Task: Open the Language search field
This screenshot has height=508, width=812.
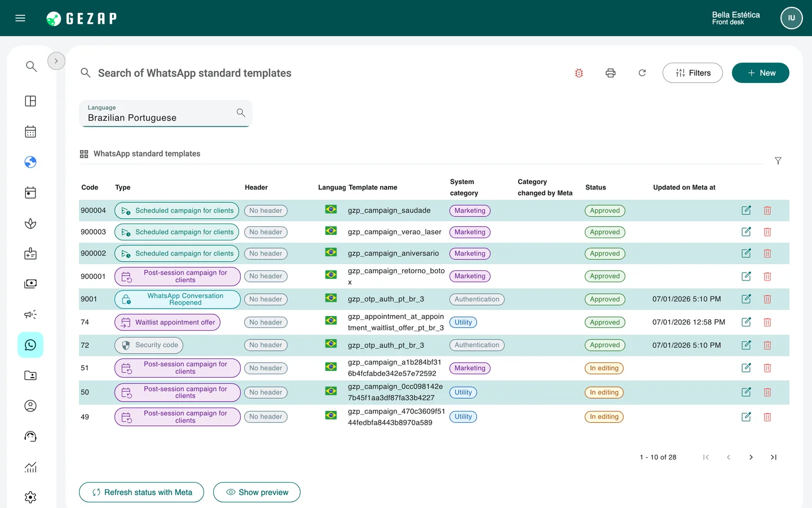Action: point(165,113)
